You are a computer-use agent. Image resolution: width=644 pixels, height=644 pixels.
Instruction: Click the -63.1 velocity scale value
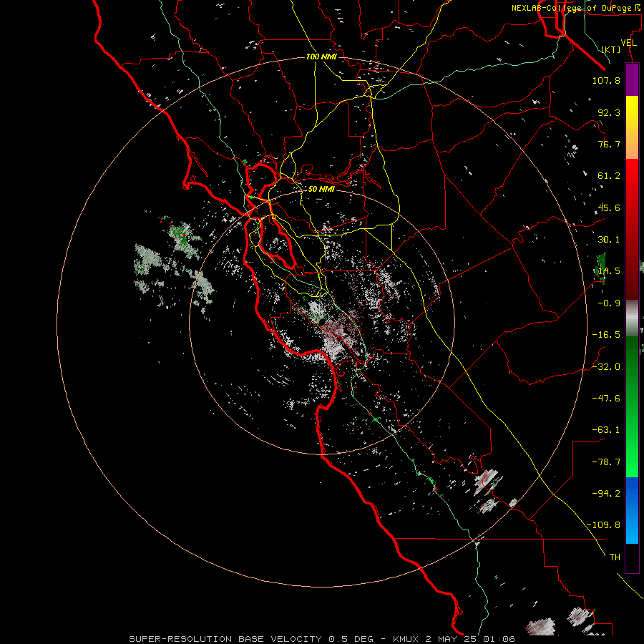point(606,430)
